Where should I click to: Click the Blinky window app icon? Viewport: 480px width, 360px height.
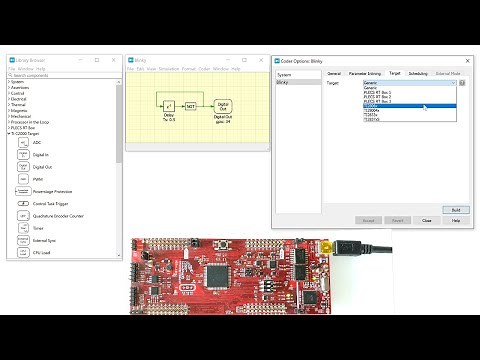131,60
